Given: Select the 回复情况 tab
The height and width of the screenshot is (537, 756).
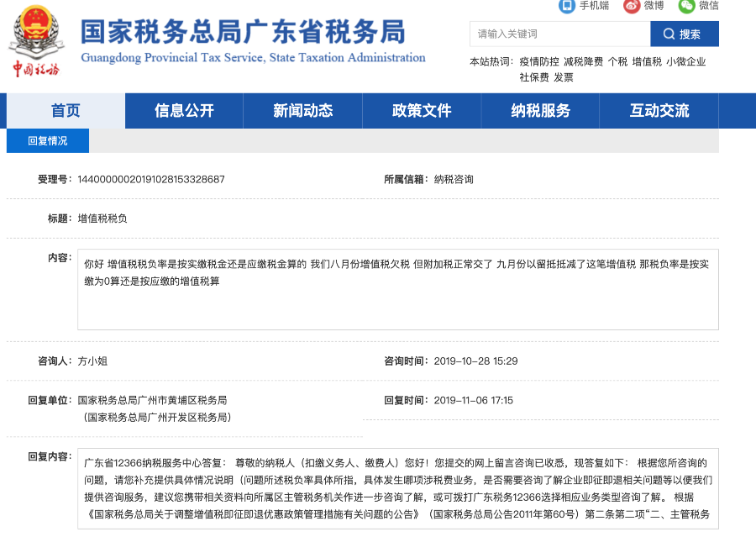Looking at the screenshot, I should click(x=48, y=141).
